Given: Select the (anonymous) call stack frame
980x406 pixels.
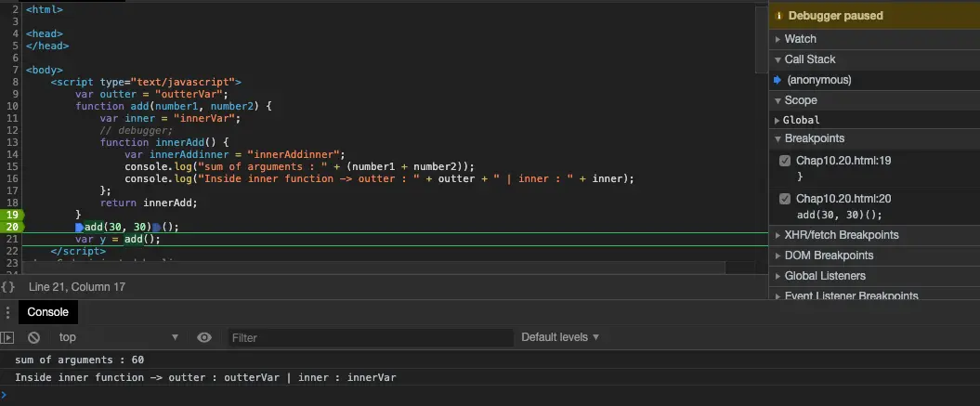Looking at the screenshot, I should pyautogui.click(x=818, y=80).
